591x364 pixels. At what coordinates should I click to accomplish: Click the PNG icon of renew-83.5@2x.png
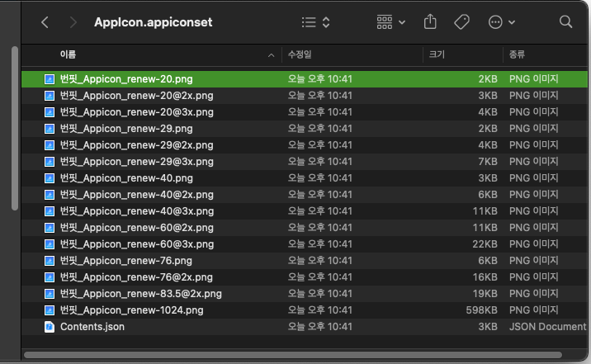pos(50,294)
